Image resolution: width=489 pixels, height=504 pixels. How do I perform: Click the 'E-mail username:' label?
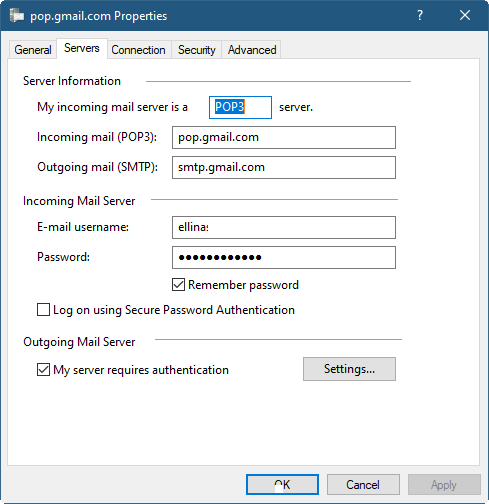point(83,227)
